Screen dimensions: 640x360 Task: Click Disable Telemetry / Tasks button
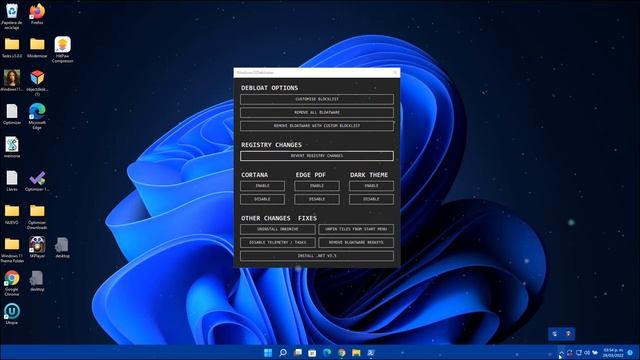[x=278, y=242]
